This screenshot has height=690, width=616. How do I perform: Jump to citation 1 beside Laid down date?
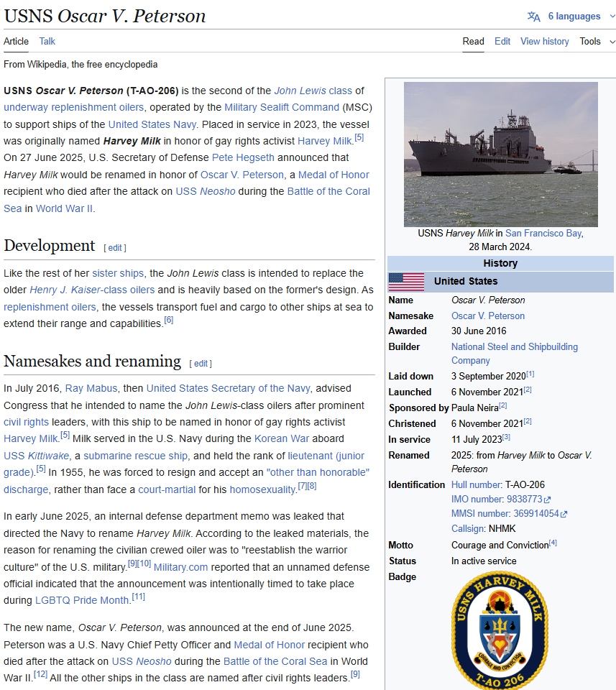(530, 374)
